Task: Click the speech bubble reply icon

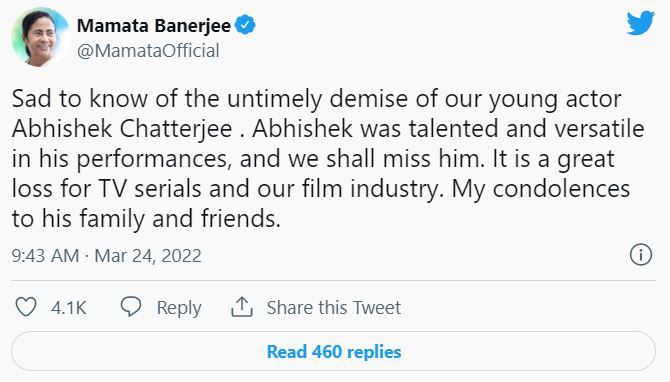Action: point(131,307)
